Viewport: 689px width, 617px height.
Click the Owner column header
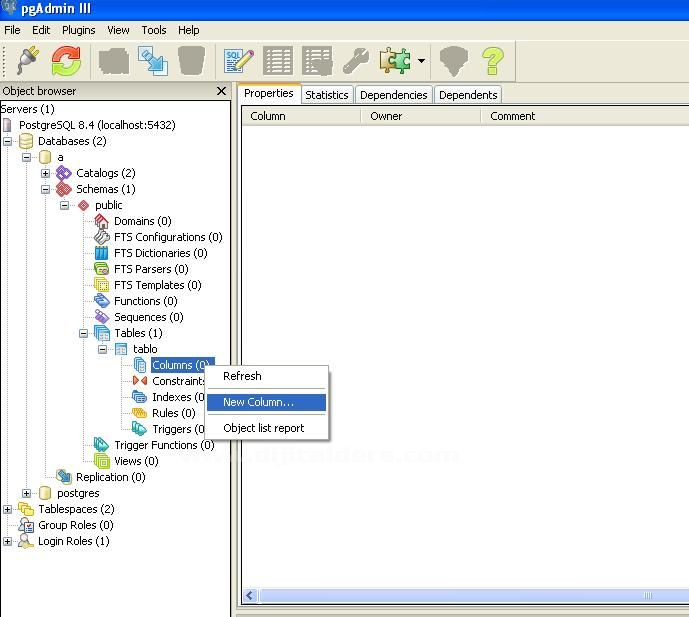[421, 116]
